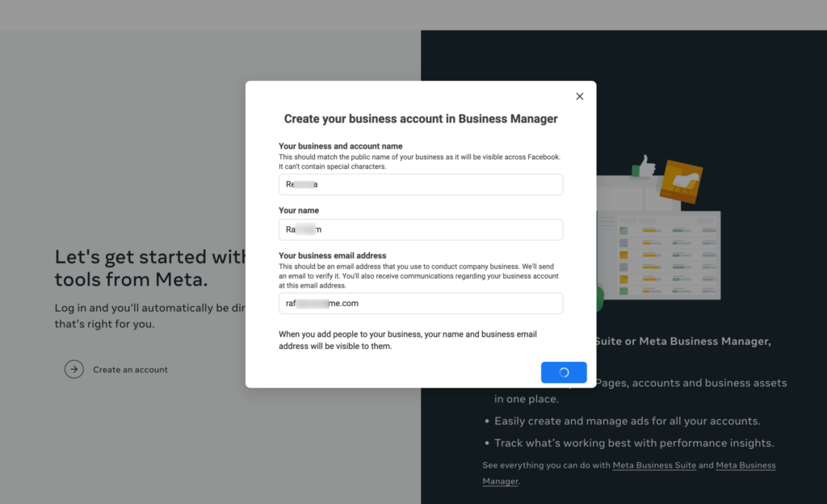Click the create and manage ads bullet
This screenshot has height=504, width=827.
[627, 421]
